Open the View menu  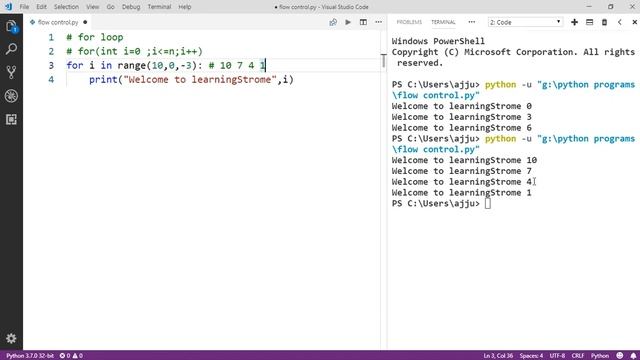tap(93, 7)
